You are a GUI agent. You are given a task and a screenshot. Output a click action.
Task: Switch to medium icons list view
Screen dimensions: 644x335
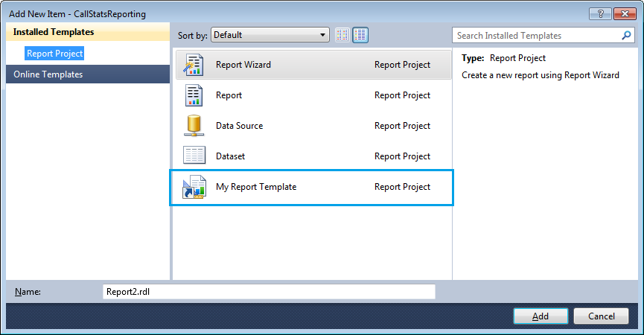tap(360, 35)
